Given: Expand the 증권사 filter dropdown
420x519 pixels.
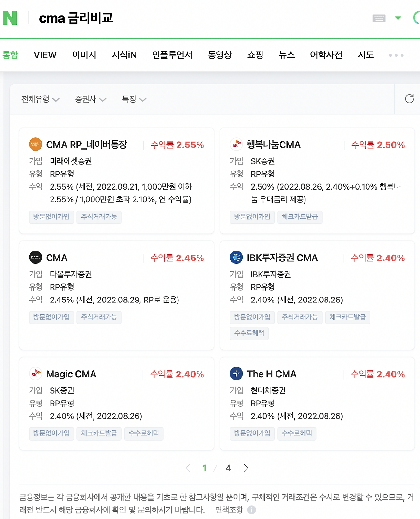Looking at the screenshot, I should pyautogui.click(x=91, y=99).
